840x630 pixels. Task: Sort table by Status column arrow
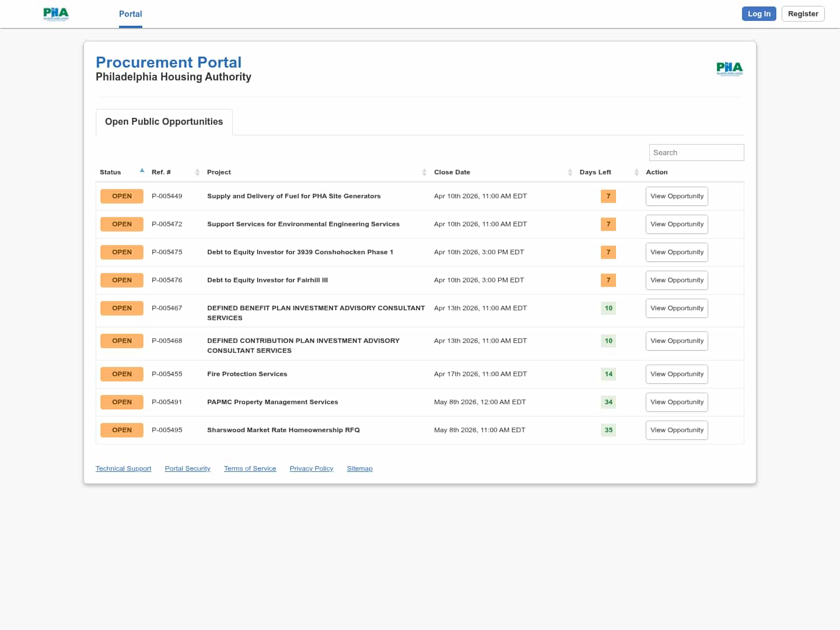pos(142,171)
